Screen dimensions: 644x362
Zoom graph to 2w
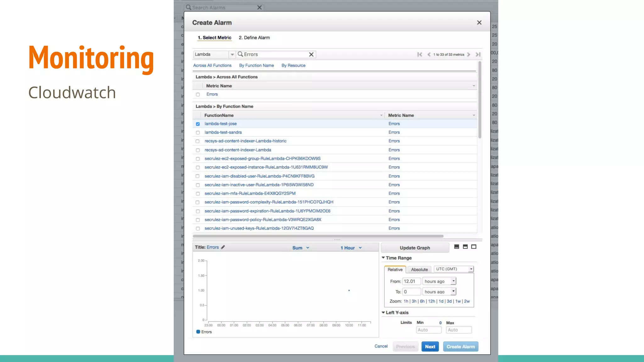[467, 301]
